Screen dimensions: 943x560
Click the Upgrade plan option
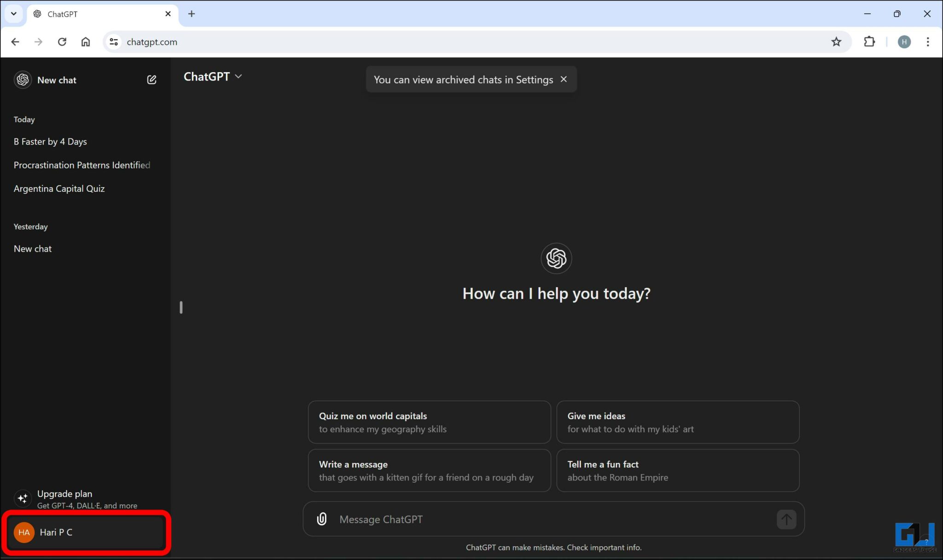(x=64, y=493)
